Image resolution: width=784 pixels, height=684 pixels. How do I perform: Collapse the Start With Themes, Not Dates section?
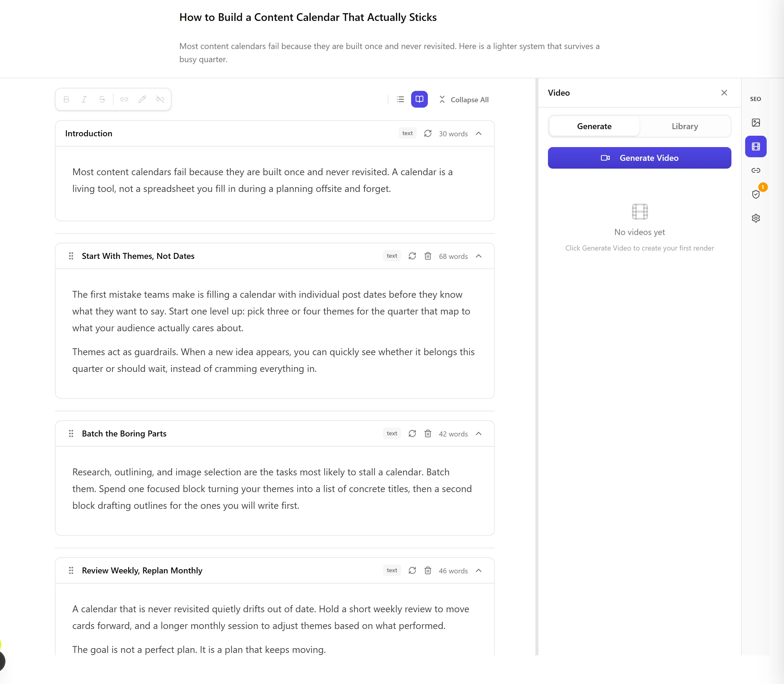[x=478, y=256]
